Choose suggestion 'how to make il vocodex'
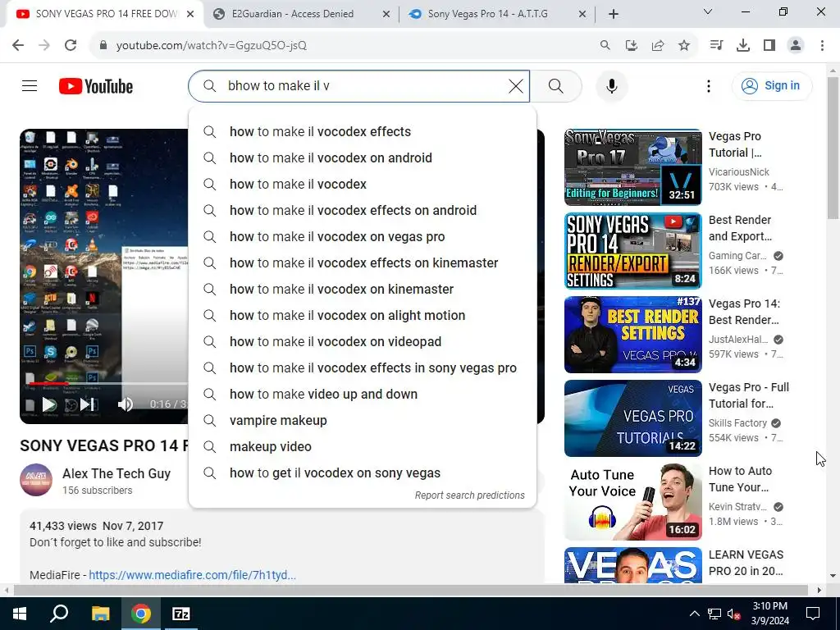 362,185
